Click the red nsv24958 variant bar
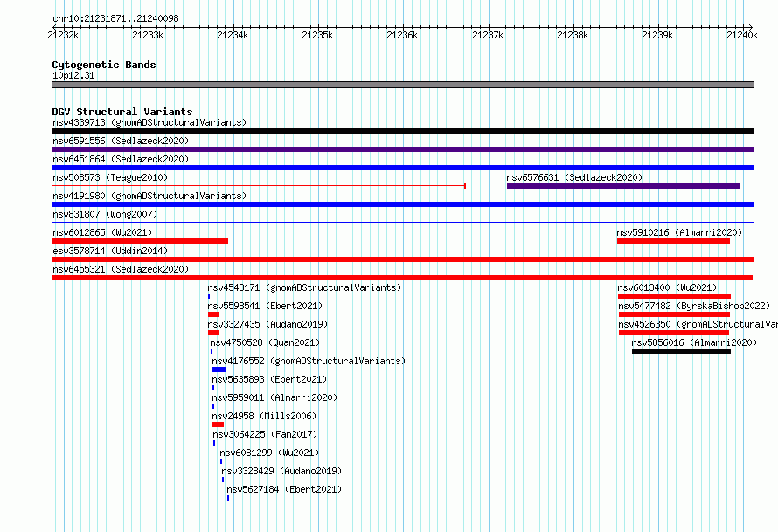 coord(218,425)
